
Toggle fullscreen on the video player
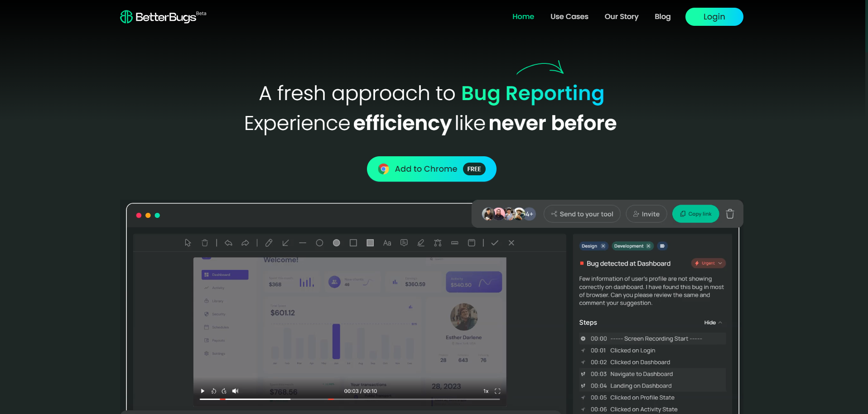coord(497,391)
